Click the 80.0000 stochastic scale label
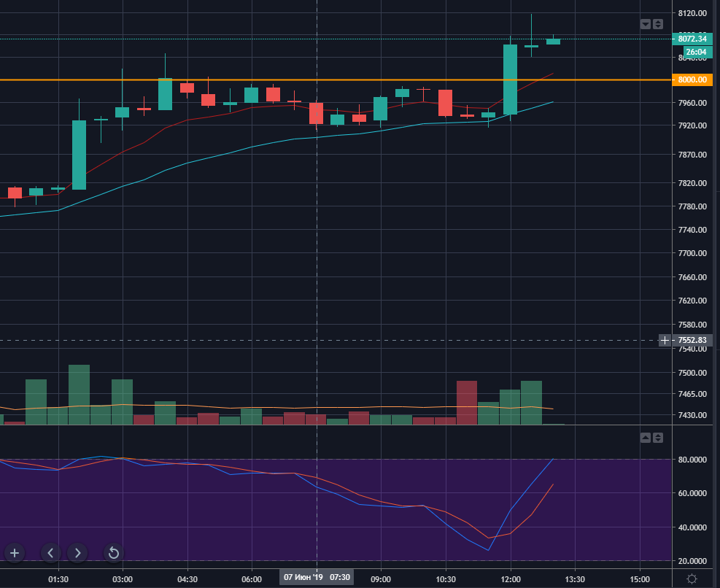This screenshot has width=720, height=588. 692,460
